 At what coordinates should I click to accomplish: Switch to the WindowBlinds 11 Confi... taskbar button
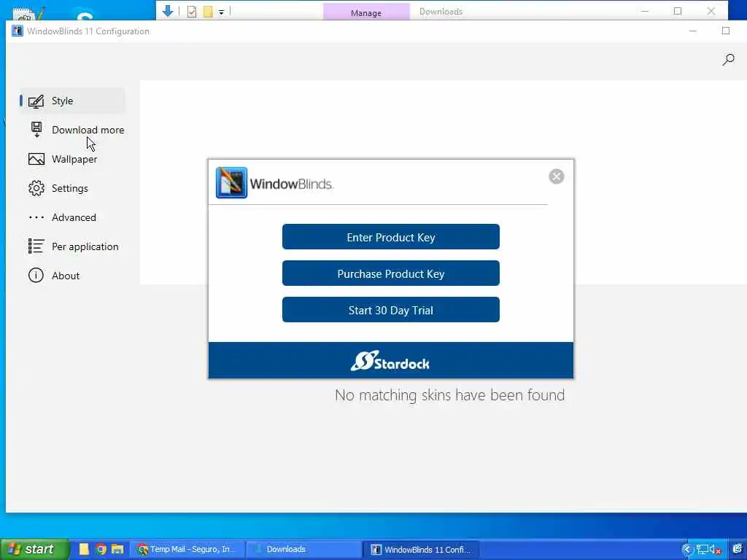[421, 549]
